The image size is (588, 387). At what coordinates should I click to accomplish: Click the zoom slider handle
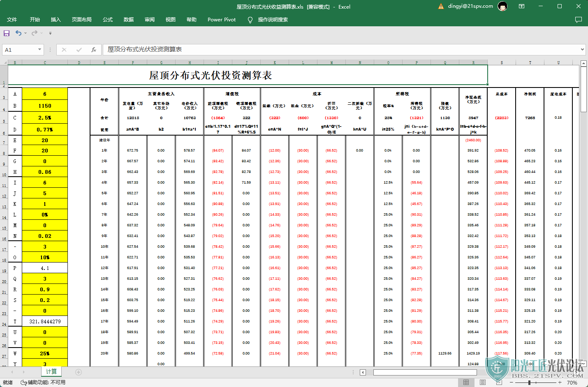pos(529,382)
